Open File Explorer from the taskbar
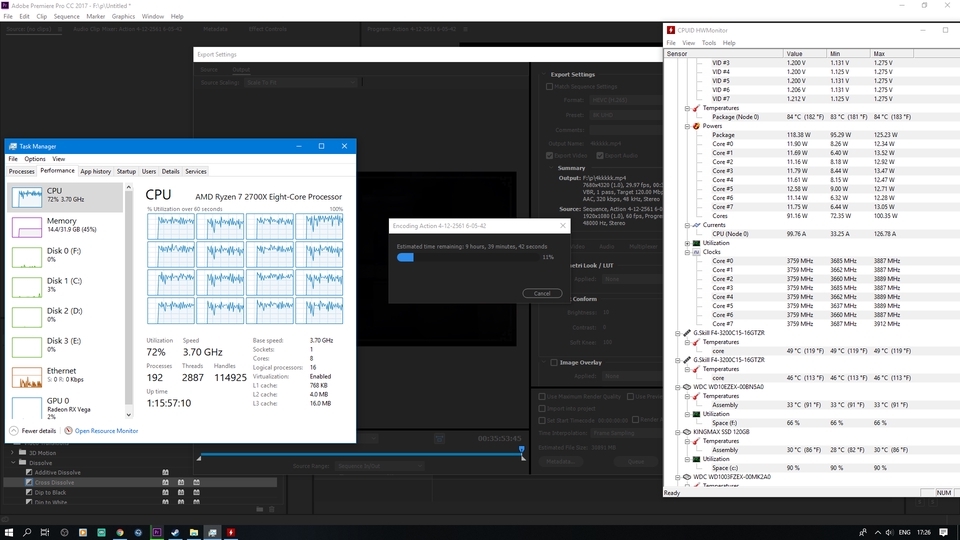Viewport: 960px width, 540px height. tap(193, 532)
